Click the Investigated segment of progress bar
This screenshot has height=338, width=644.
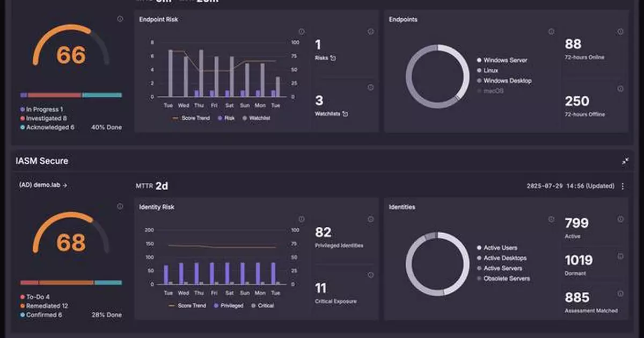pos(54,95)
